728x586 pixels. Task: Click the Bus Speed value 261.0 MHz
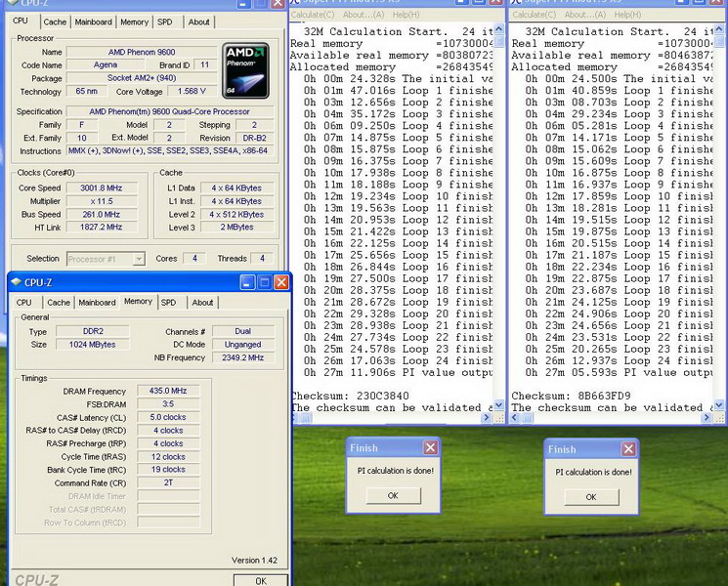[x=102, y=214]
